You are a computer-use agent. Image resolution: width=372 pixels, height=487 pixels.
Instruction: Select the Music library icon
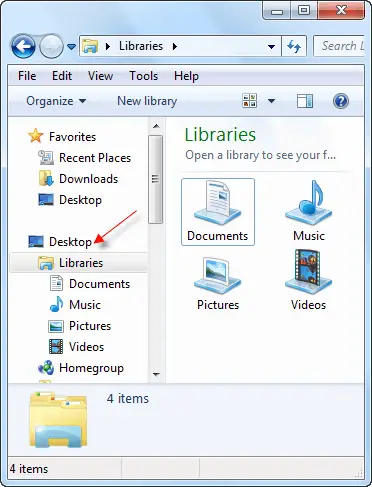pyautogui.click(x=309, y=212)
